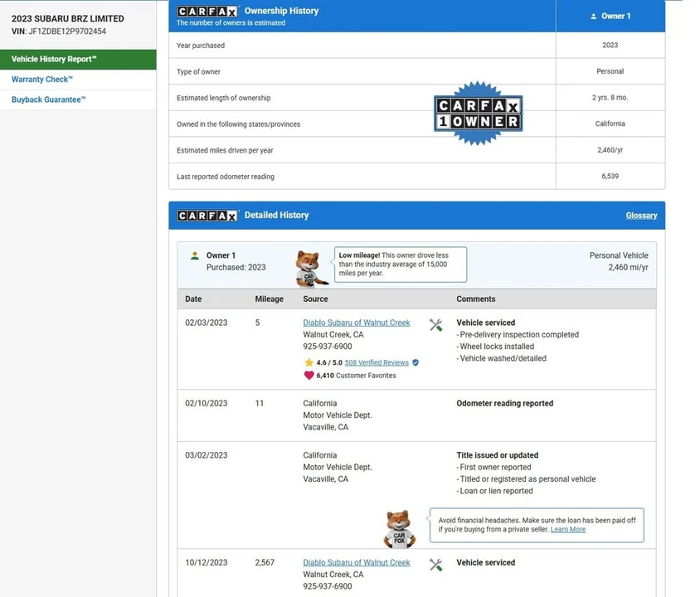The height and width of the screenshot is (597, 700).
Task: Click the Low mileage tooltip box
Action: click(x=401, y=265)
